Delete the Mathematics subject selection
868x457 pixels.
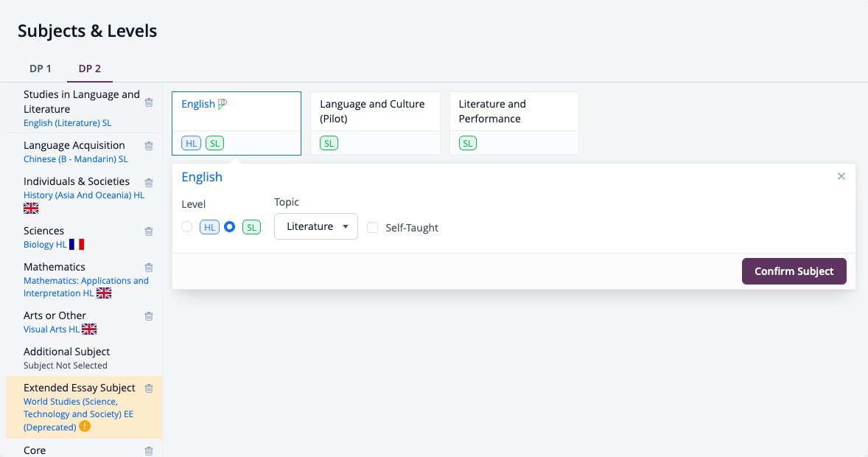148,268
